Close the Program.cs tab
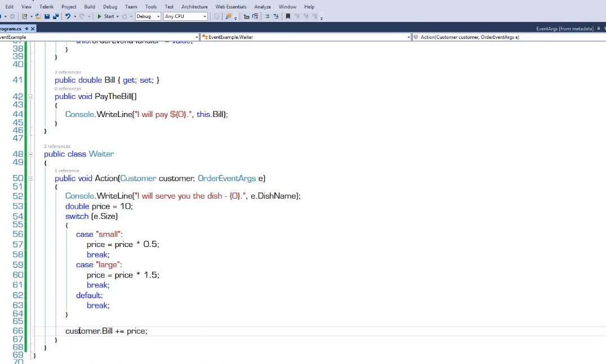606x364 pixels. coord(33,29)
